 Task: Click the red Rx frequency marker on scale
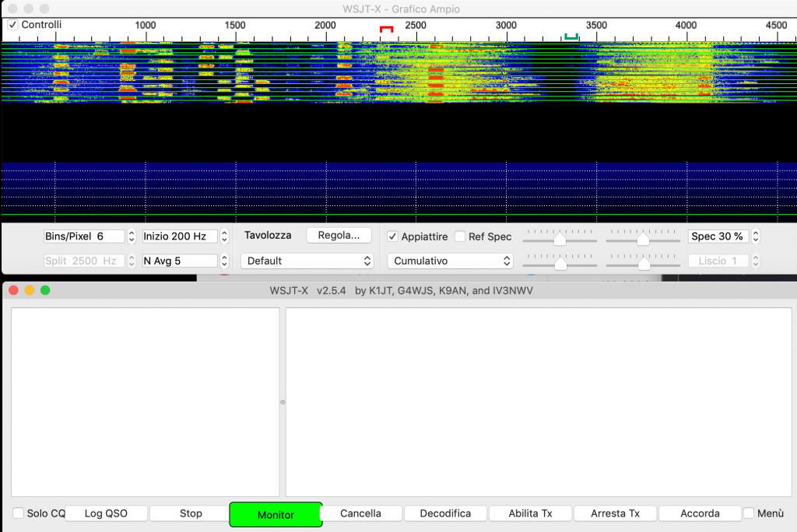(x=386, y=29)
